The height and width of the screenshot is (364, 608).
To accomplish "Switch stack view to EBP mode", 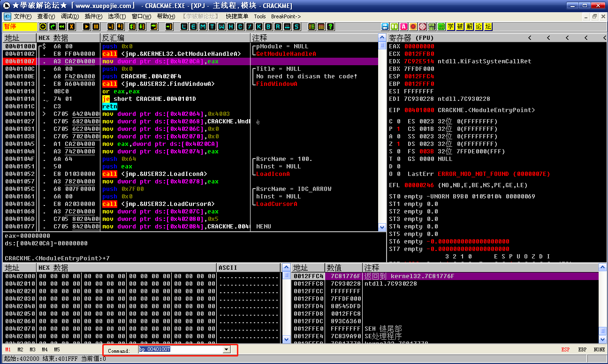I will (x=582, y=350).
